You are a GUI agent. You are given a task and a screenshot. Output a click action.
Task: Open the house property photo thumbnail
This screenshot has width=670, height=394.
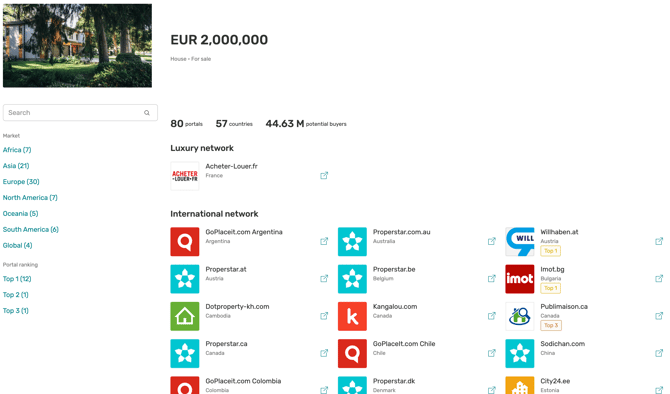click(77, 46)
